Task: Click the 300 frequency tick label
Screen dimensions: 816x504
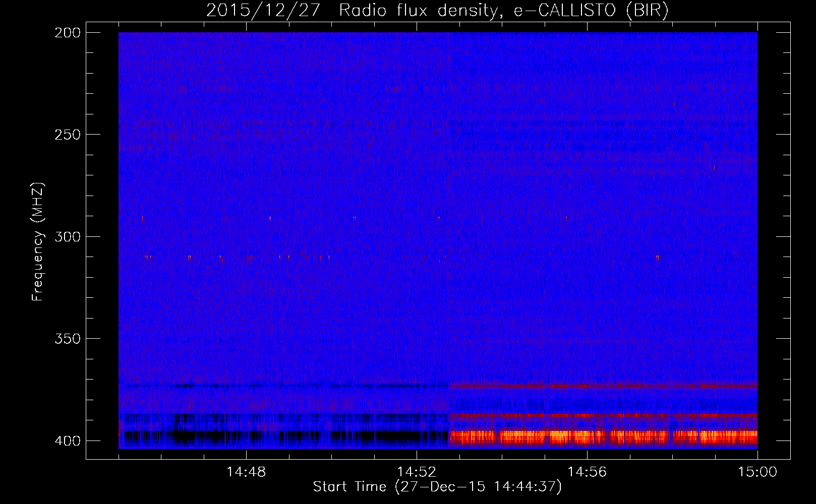Action: click(67, 237)
